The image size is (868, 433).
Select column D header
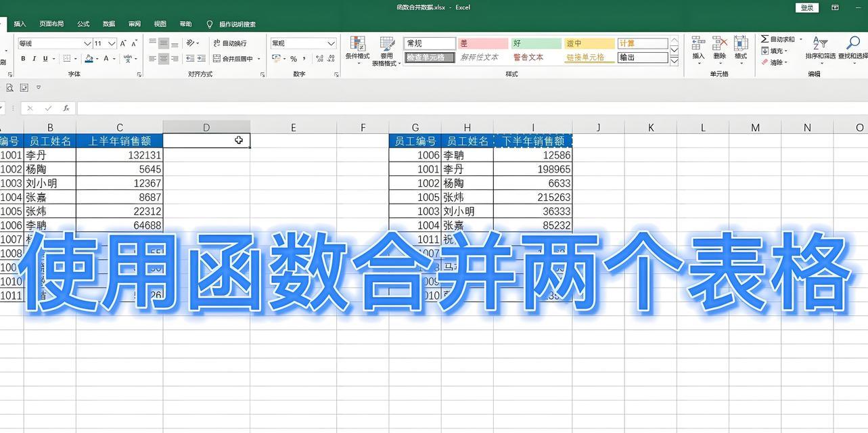[x=206, y=127]
